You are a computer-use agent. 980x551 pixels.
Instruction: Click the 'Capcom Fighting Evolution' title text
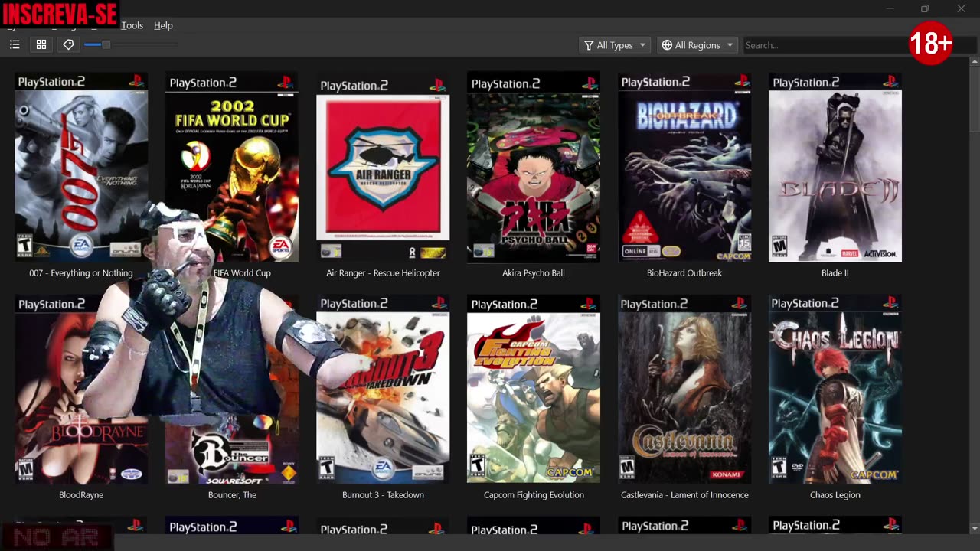[534, 495]
